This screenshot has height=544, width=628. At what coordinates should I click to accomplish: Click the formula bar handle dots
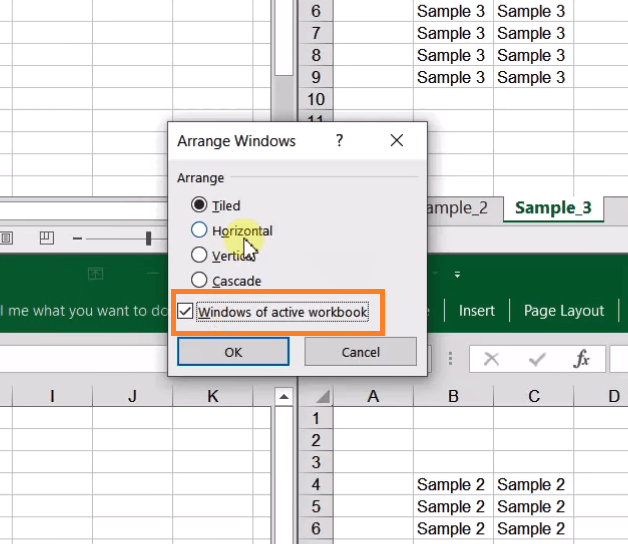451,359
